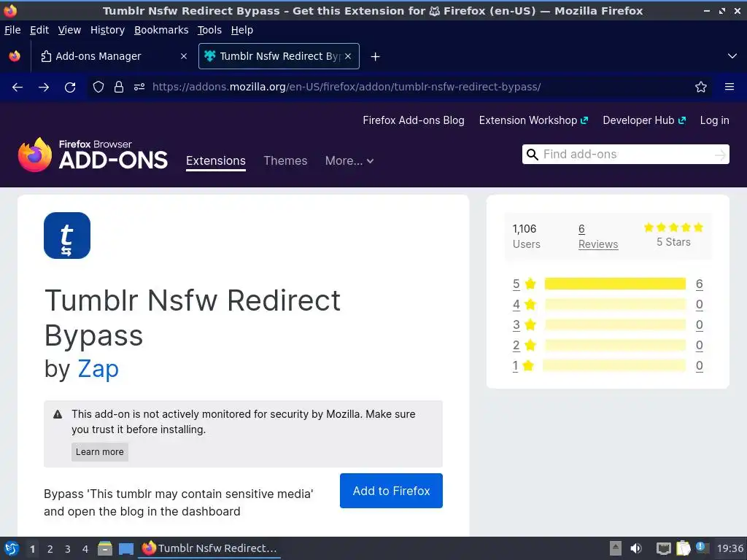Open the 6 Reviews link
The height and width of the screenshot is (560, 747).
[598, 237]
